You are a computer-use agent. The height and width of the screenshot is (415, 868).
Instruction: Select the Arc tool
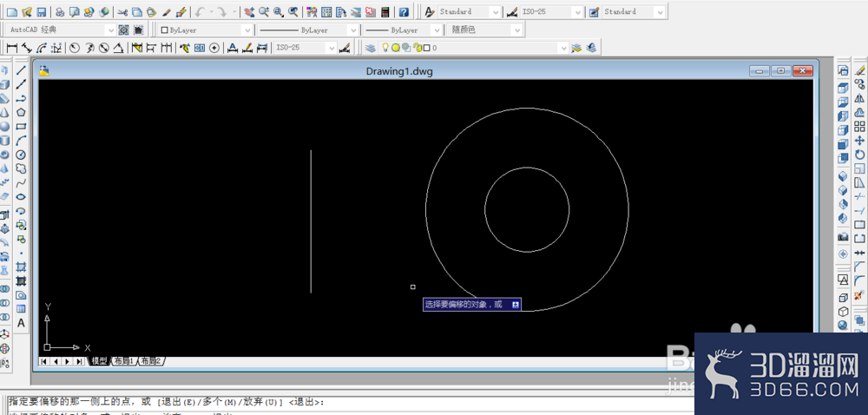pos(21,141)
